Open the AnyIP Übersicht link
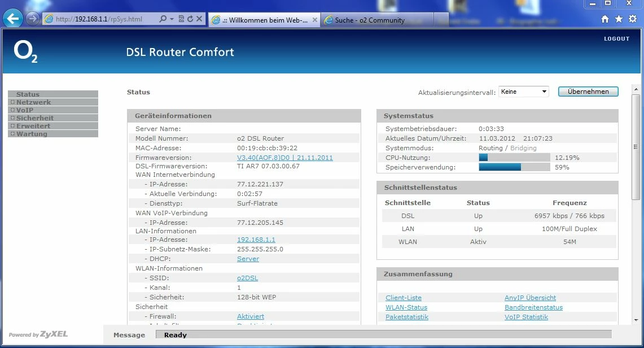644x348 pixels. click(530, 298)
